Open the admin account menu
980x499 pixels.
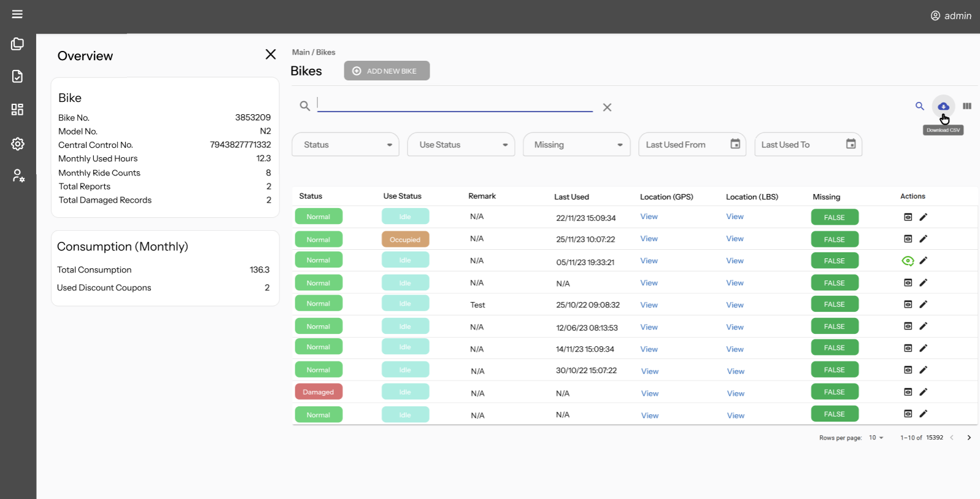click(x=951, y=16)
